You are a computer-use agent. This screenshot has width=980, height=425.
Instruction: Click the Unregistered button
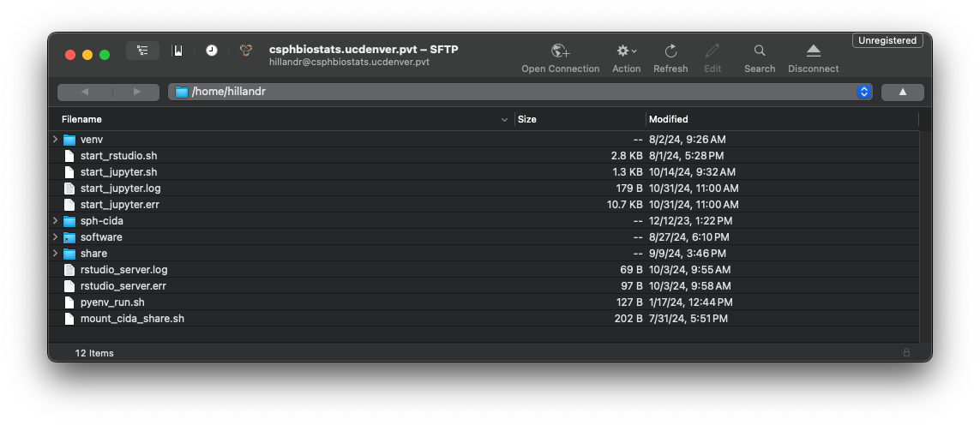tap(887, 40)
